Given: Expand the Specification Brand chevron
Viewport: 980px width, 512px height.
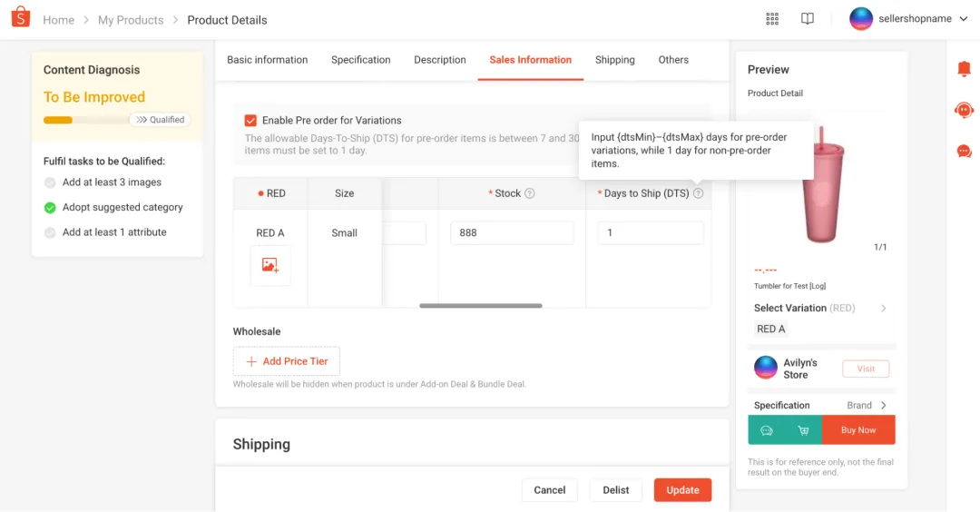Looking at the screenshot, I should pyautogui.click(x=884, y=406).
